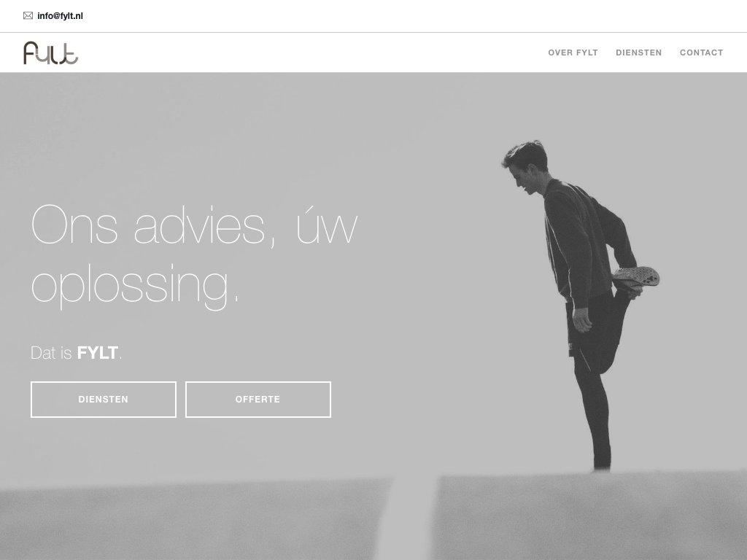747x560 pixels.
Task: Click the man's hanging hand
Action: (x=581, y=320)
